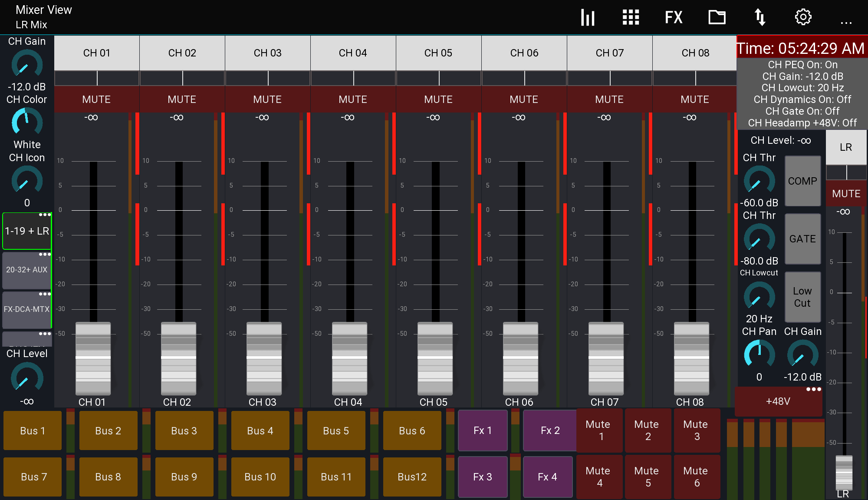Open the scenes folder icon

[717, 17]
